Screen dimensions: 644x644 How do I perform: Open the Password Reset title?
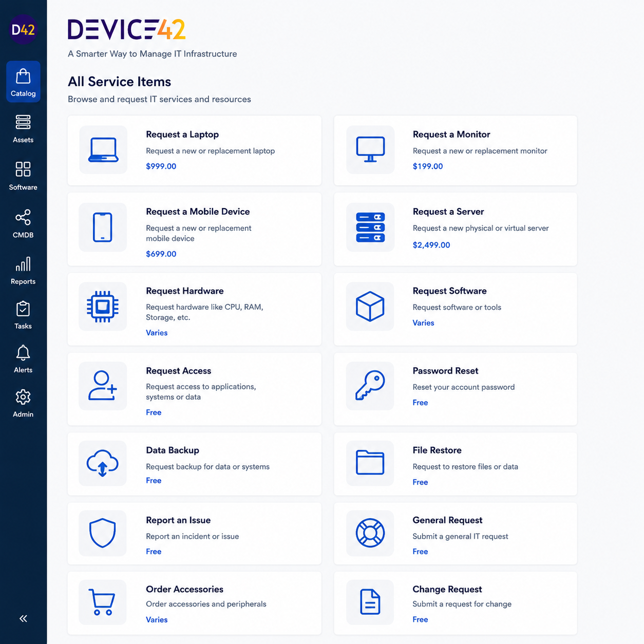coord(445,371)
